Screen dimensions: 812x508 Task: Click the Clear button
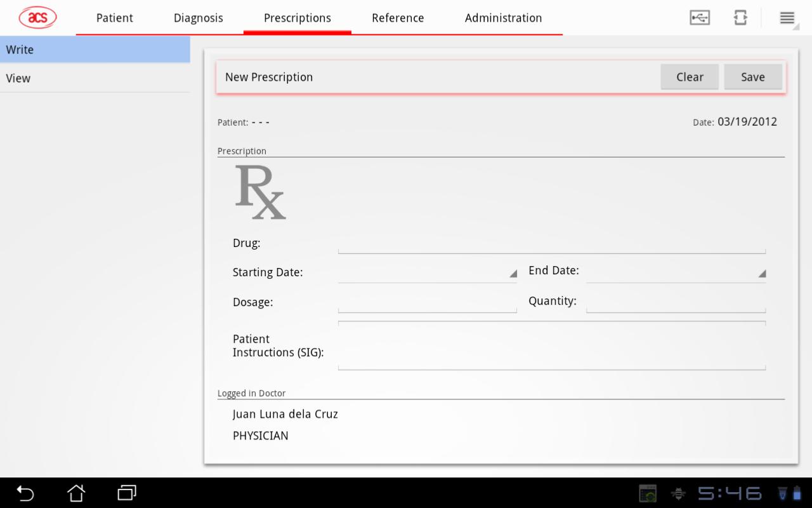(x=690, y=77)
